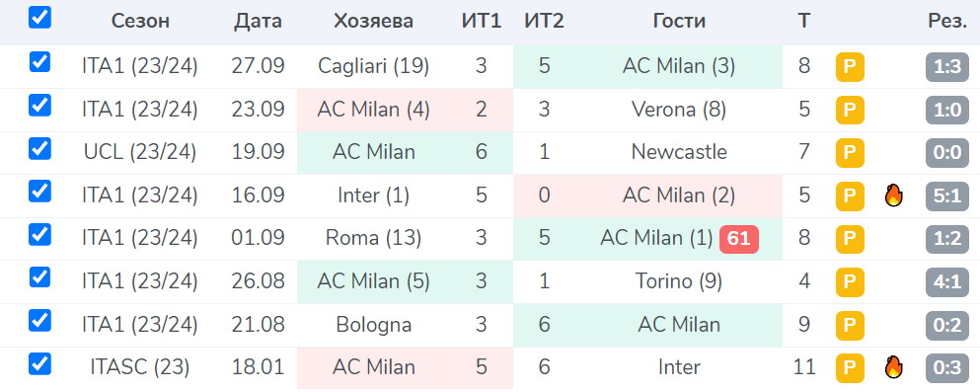The image size is (980, 392).
Task: Click the red 61 badge beside AC Milan
Action: point(739,240)
